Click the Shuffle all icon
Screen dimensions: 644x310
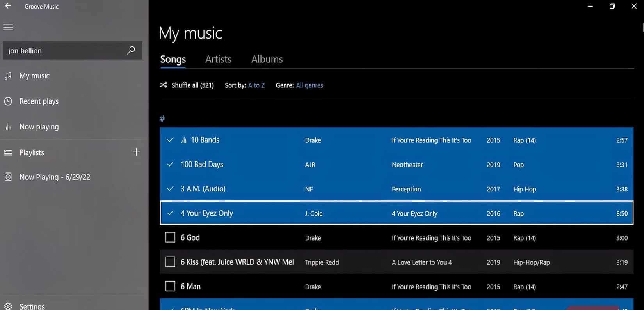point(164,85)
